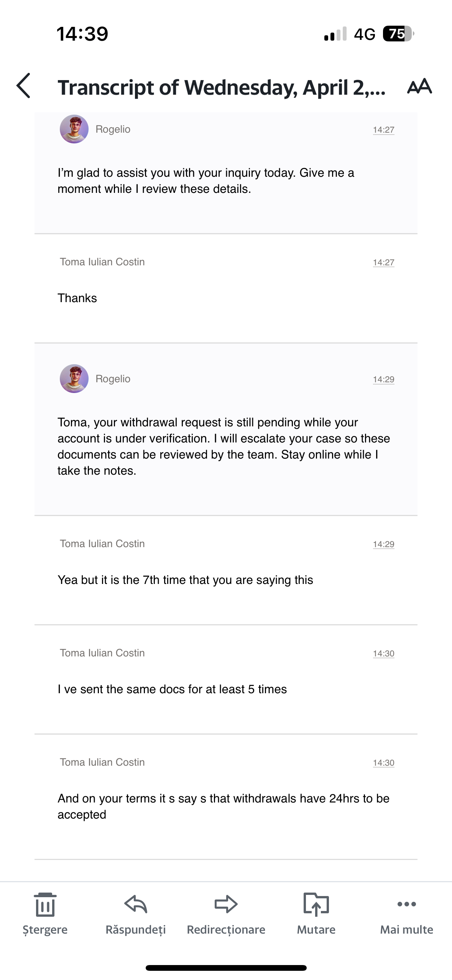The height and width of the screenshot is (980, 452).
Task: Tap the home indicator bar at the bottom
Action: [226, 968]
